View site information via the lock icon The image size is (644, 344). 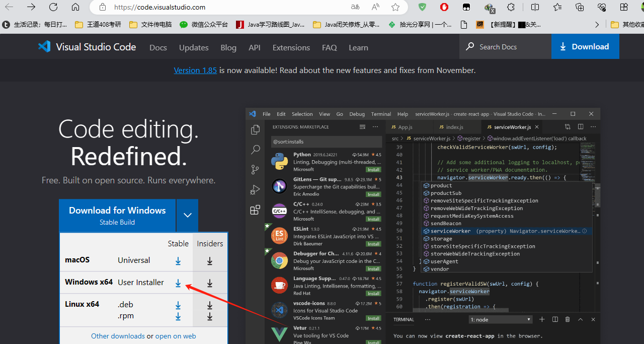(103, 7)
